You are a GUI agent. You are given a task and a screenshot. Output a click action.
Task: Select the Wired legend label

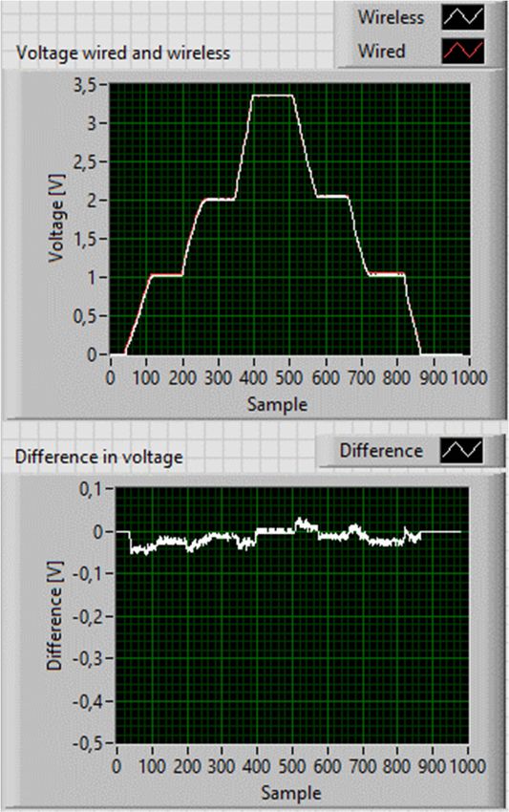tap(381, 51)
